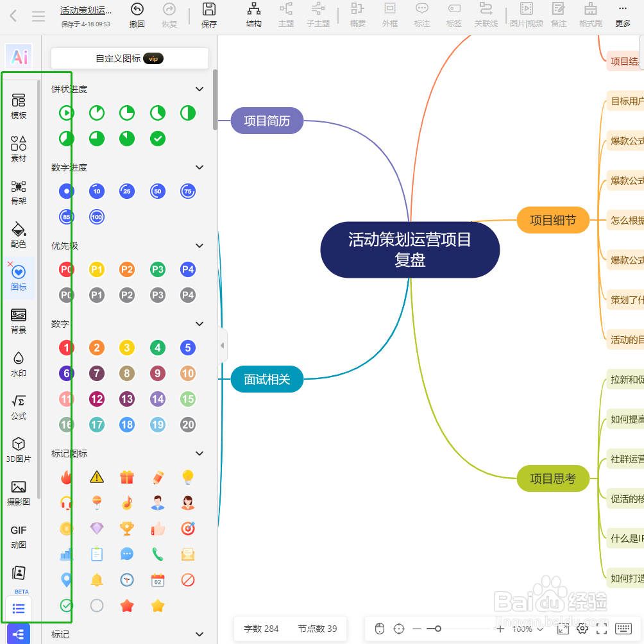This screenshot has width=644, height=644.
Task: Adjust the zoom slider handle
Action: click(438, 629)
